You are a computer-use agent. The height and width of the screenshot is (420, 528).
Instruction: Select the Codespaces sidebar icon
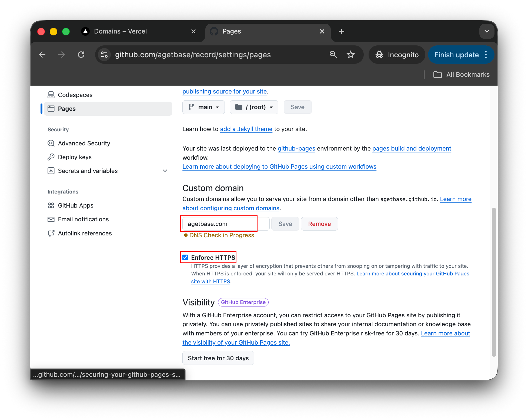click(x=51, y=95)
